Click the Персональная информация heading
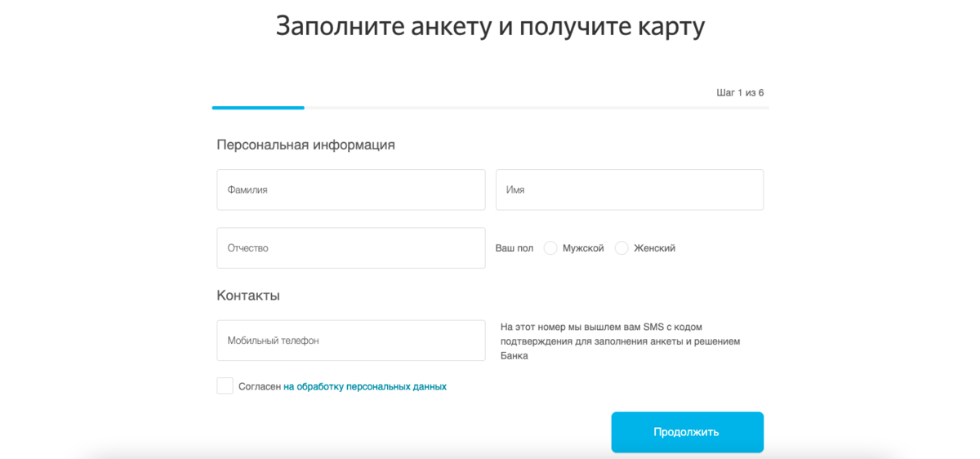This screenshot has width=980, height=459. click(x=305, y=145)
